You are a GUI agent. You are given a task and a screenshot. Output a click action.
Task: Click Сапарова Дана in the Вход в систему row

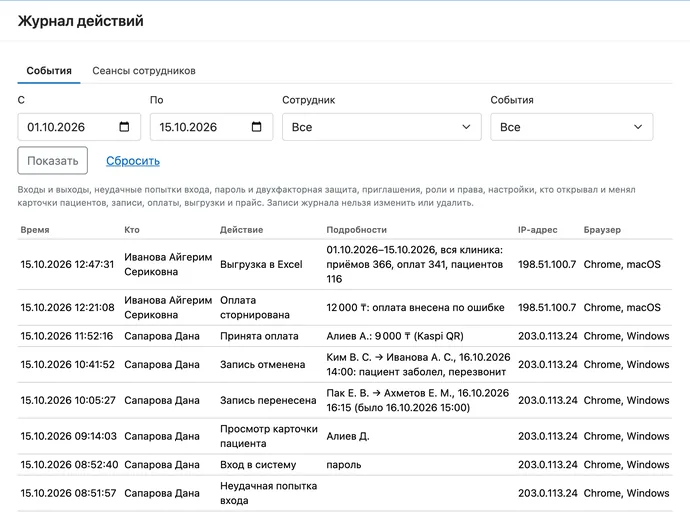(161, 465)
